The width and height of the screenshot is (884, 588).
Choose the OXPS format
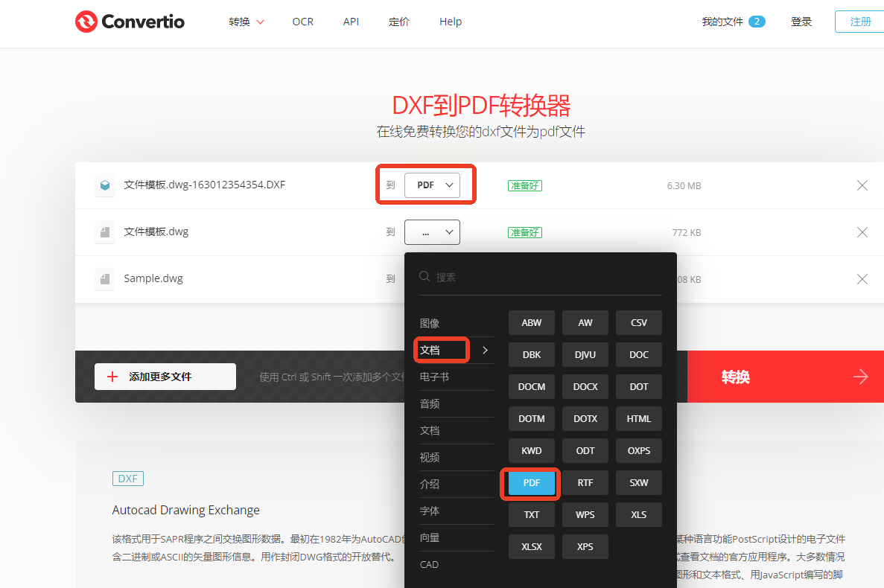point(639,450)
